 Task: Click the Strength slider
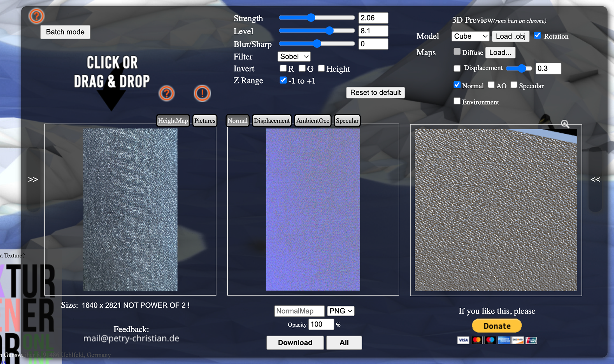tap(317, 18)
